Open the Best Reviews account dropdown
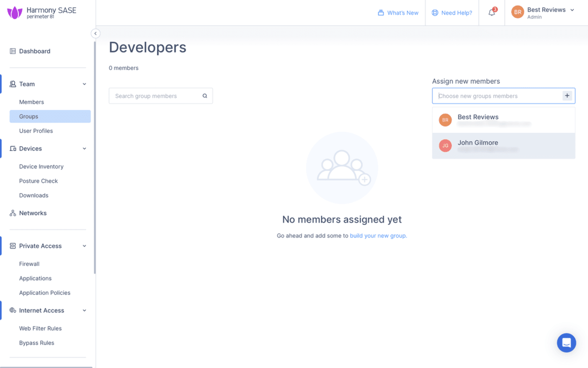This screenshot has height=368, width=588. pos(572,10)
